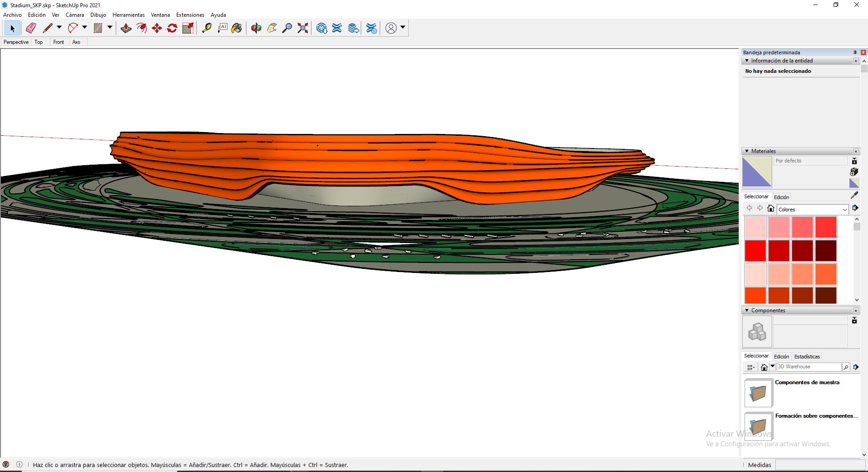This screenshot has width=868, height=472.
Task: Activate the Push/Pull tool
Action: click(126, 28)
